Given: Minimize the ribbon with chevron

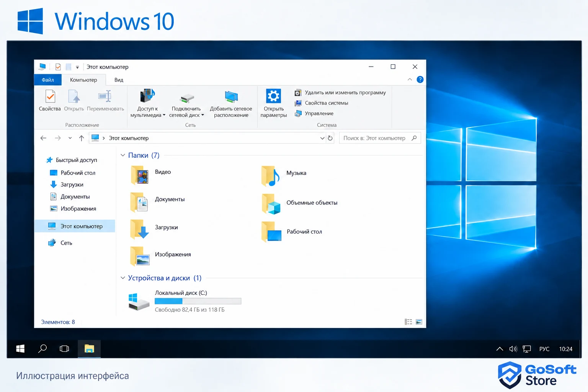Looking at the screenshot, I should click(x=410, y=80).
